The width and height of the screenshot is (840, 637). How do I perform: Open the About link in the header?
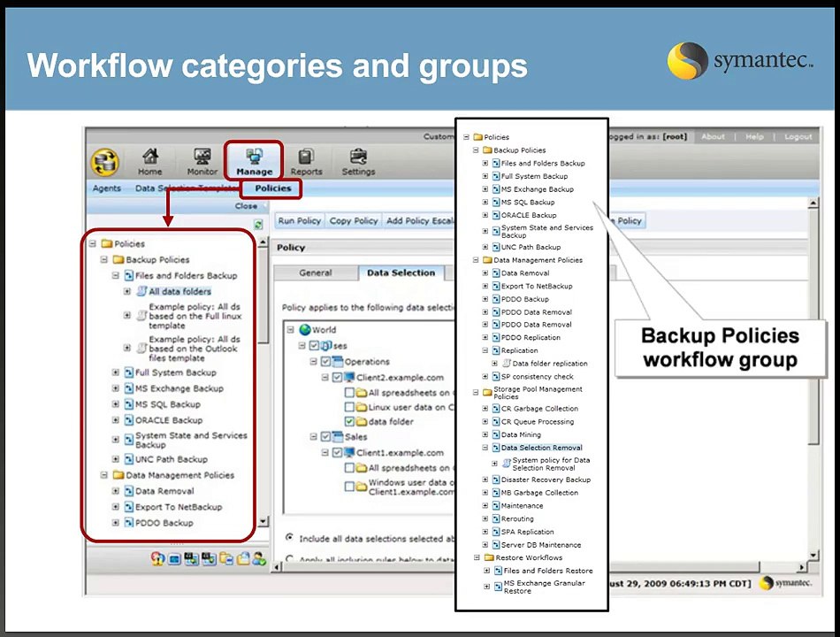713,137
